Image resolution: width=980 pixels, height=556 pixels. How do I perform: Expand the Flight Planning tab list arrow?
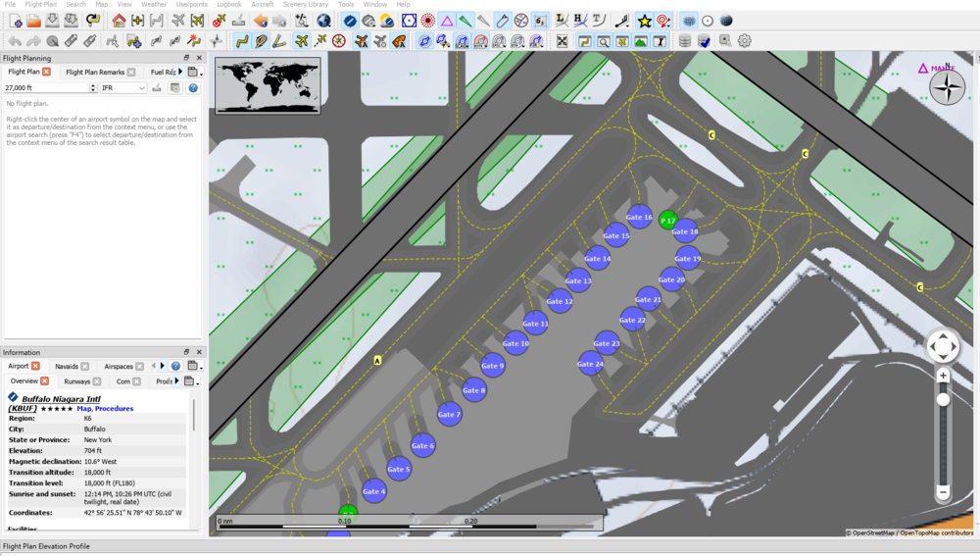click(x=180, y=72)
